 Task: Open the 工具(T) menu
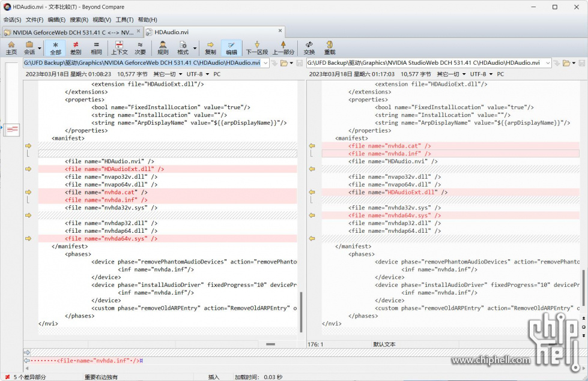click(x=124, y=20)
